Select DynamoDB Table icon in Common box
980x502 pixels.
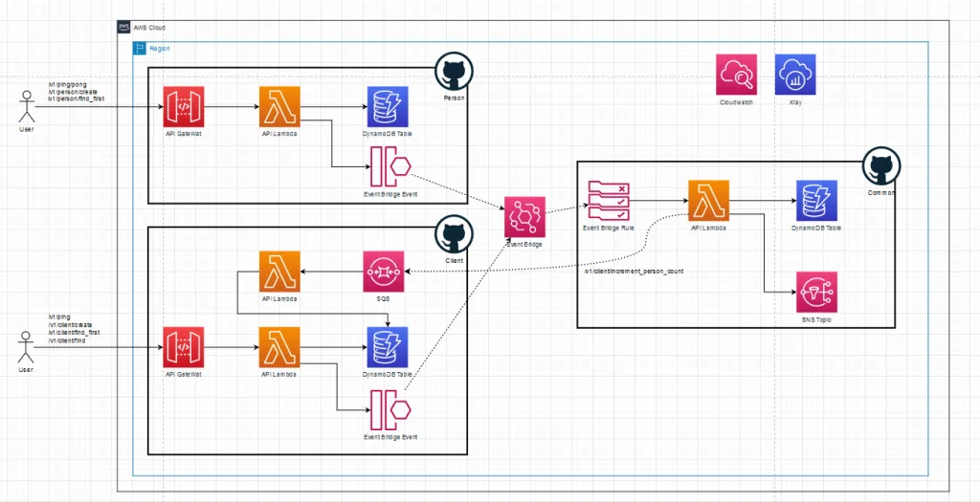816,201
